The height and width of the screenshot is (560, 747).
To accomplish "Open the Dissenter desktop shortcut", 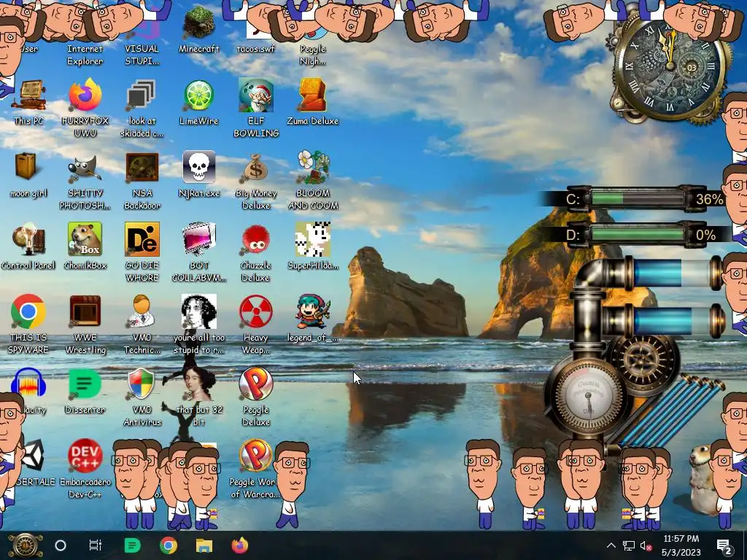I will 85,391.
